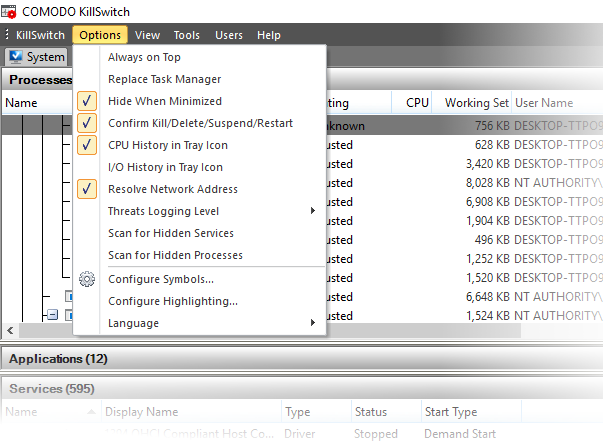Click the Stopped status cell
Viewport: 603px width, 447px height.
[x=376, y=434]
